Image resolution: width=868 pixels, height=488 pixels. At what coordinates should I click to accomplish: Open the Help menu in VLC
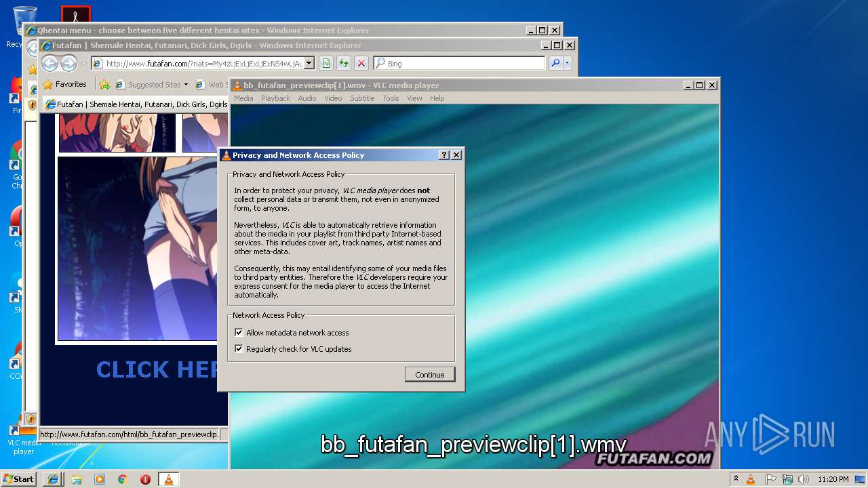click(437, 98)
